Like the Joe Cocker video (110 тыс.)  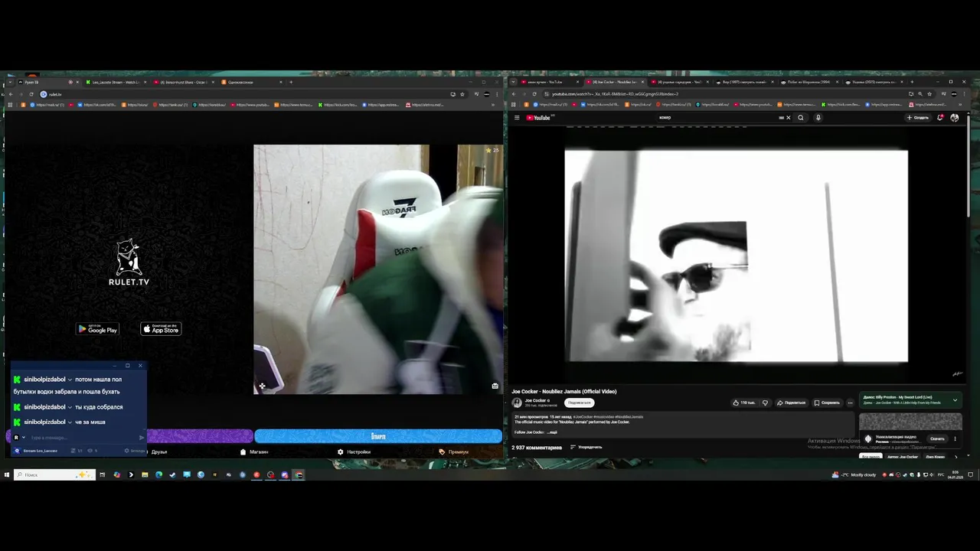pyautogui.click(x=743, y=403)
